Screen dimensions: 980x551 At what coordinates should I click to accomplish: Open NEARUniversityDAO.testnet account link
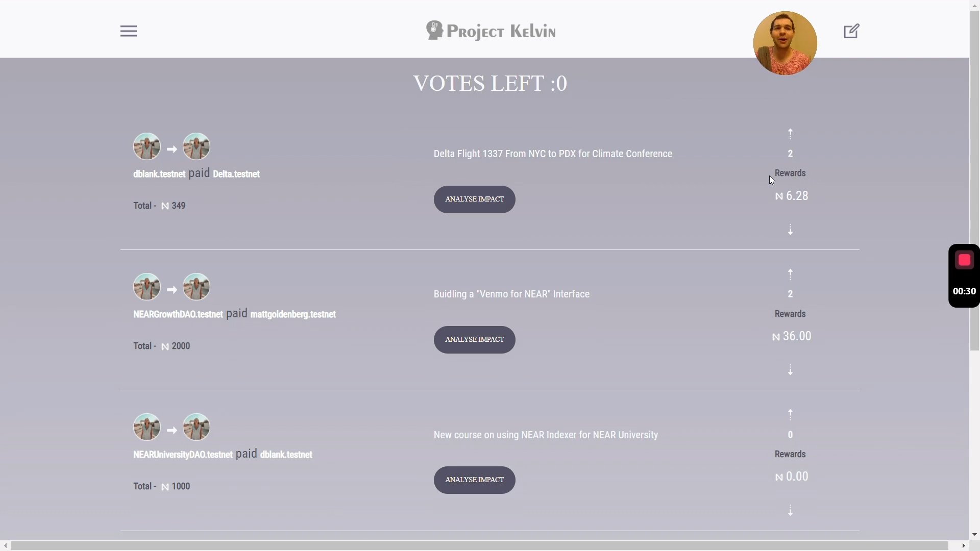tap(183, 455)
